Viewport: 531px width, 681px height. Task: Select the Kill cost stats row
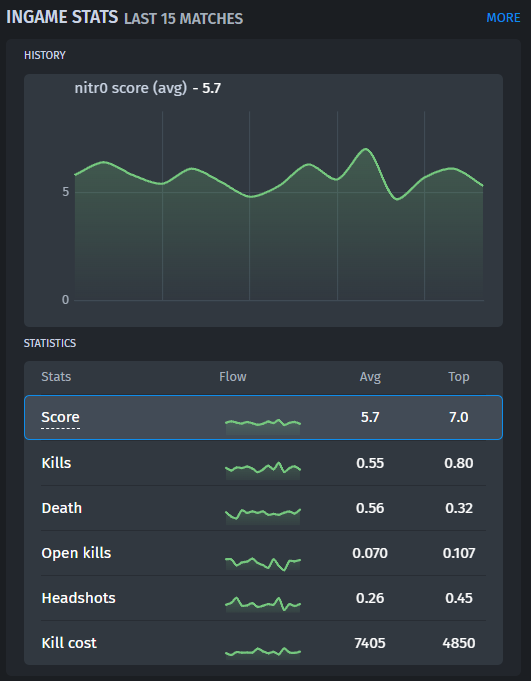tap(263, 643)
